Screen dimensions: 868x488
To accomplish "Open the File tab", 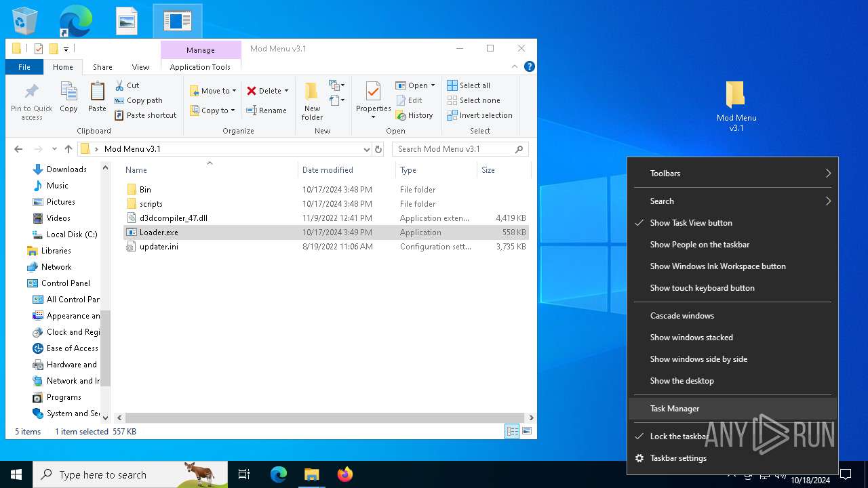I will pos(24,67).
